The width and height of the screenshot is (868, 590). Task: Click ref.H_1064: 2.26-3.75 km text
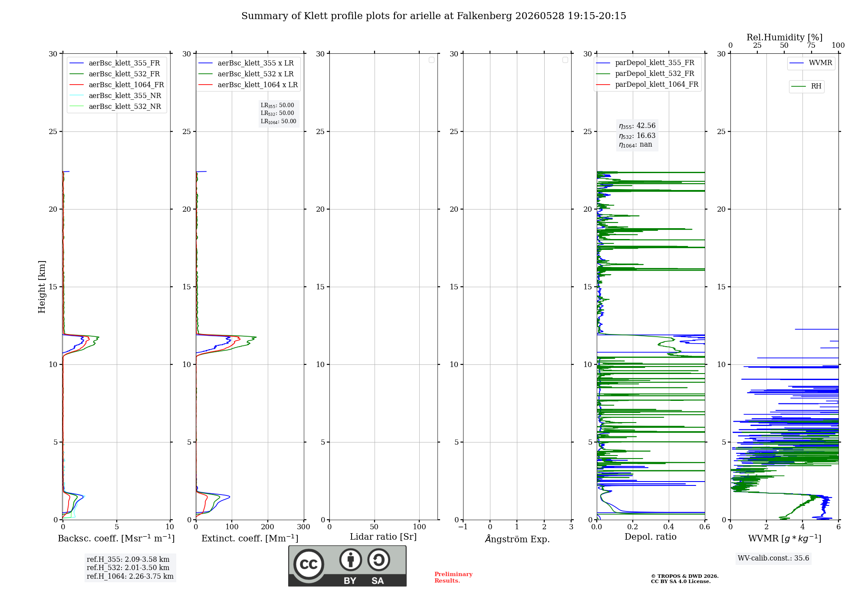tap(130, 577)
